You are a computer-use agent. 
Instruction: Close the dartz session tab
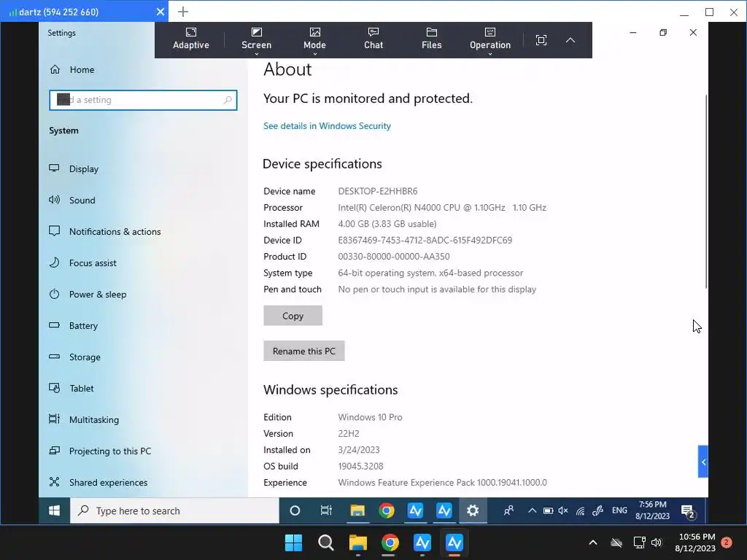pyautogui.click(x=160, y=12)
